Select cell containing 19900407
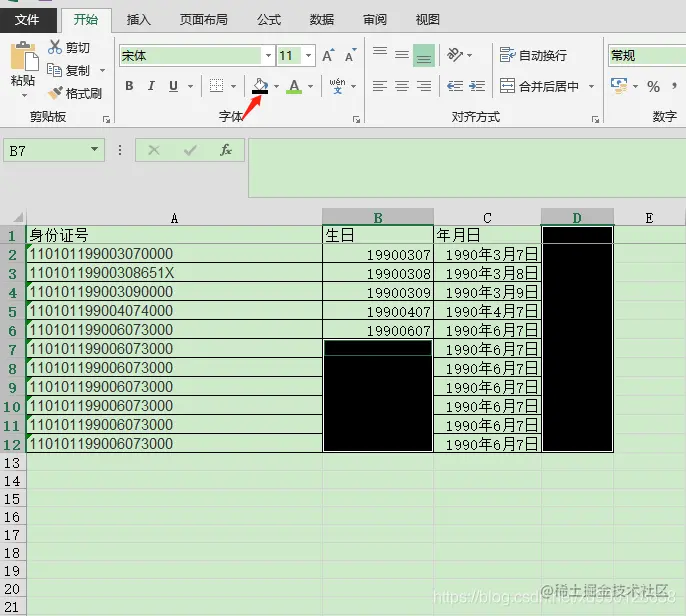 pos(378,311)
